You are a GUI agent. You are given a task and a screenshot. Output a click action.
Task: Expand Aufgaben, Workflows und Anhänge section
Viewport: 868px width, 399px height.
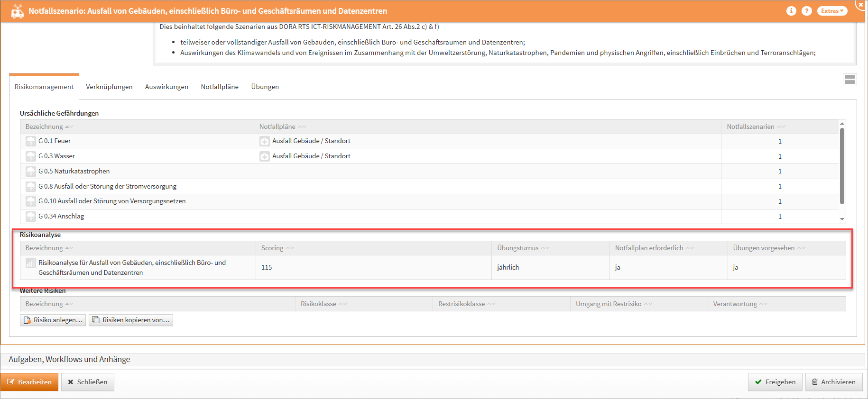69,360
